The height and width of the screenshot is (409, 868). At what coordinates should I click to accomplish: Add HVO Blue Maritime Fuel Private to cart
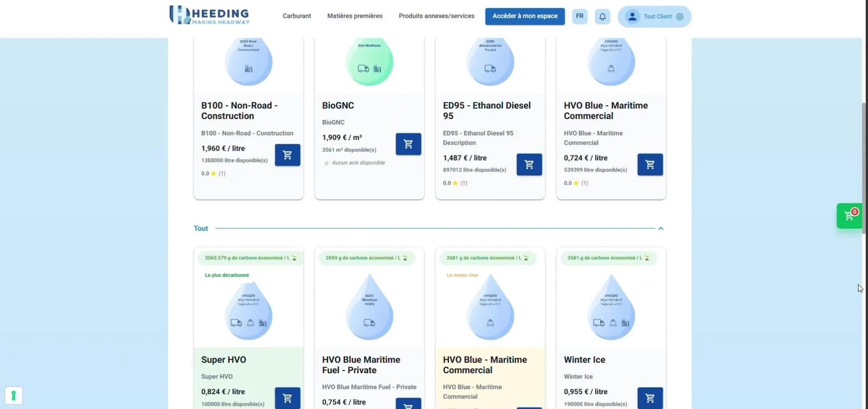coord(409,404)
